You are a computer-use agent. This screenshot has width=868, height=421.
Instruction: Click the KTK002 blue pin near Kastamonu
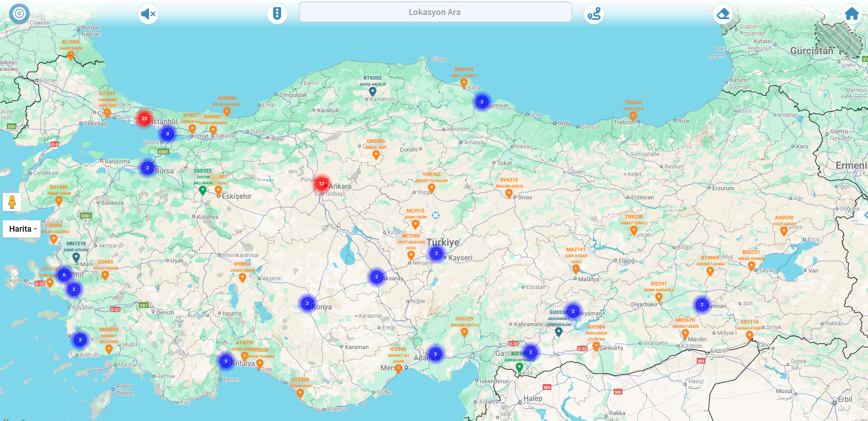[x=372, y=91]
